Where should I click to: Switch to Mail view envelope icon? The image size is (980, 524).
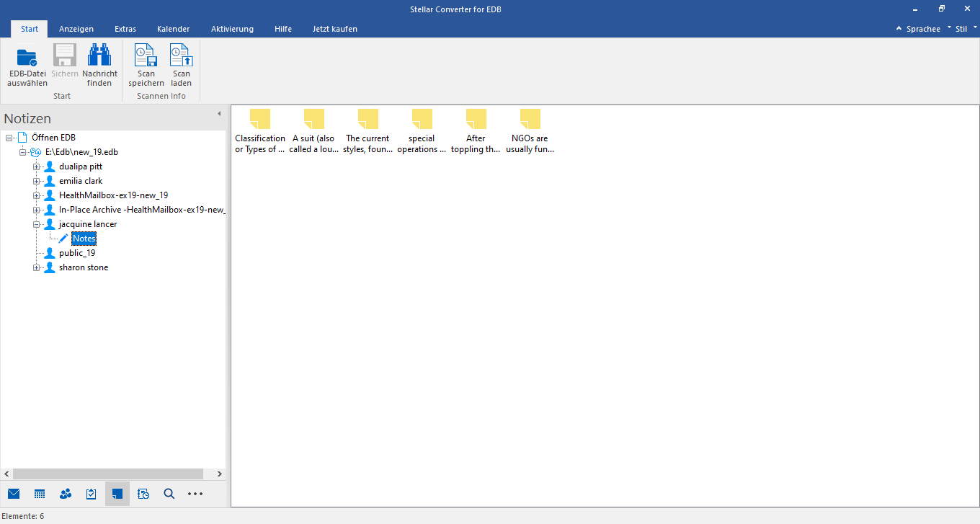pos(14,494)
